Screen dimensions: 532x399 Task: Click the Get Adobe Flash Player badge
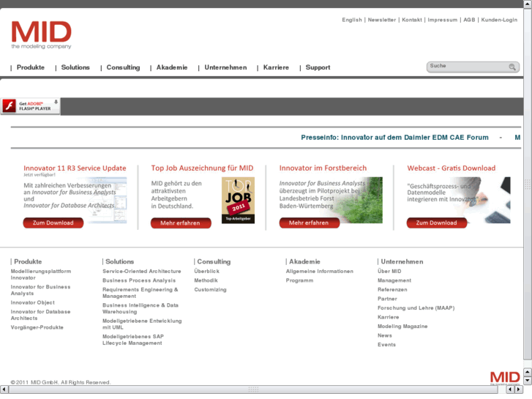[31, 106]
